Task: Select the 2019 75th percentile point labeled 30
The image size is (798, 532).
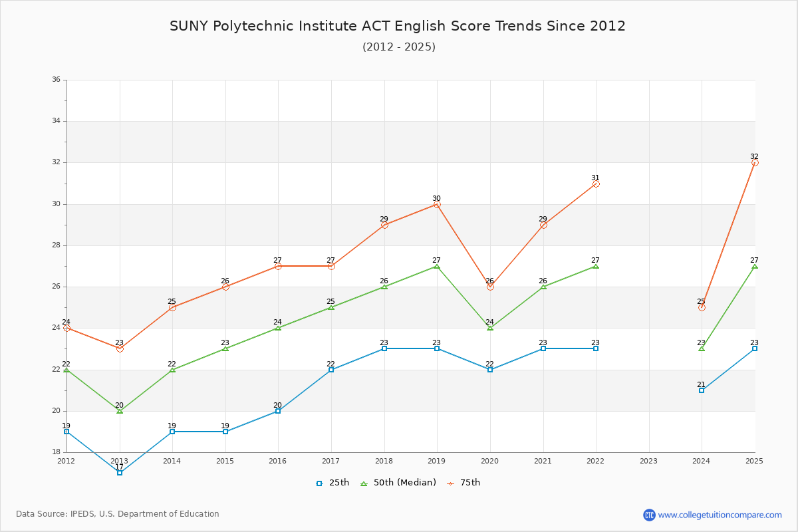Action: tap(437, 204)
